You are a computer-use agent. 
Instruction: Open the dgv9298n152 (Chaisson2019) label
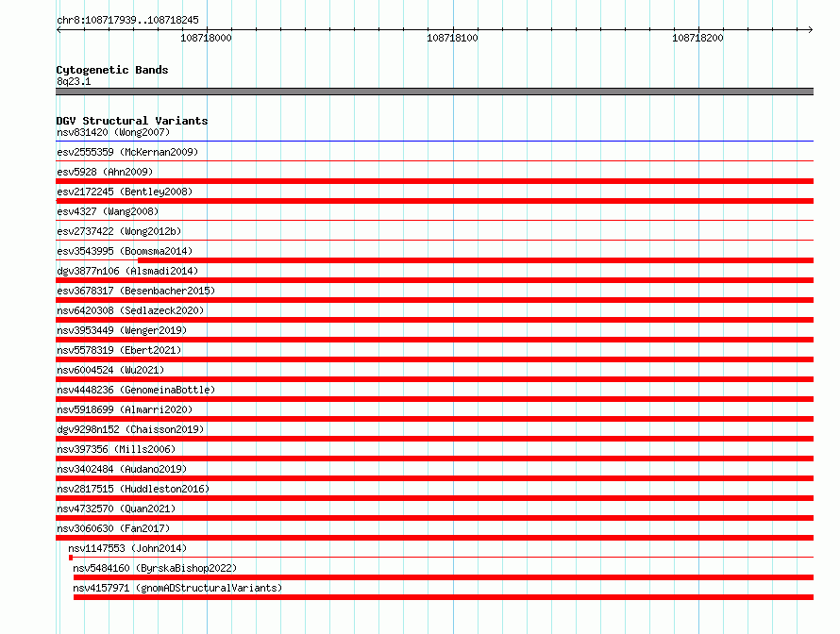tap(130, 429)
